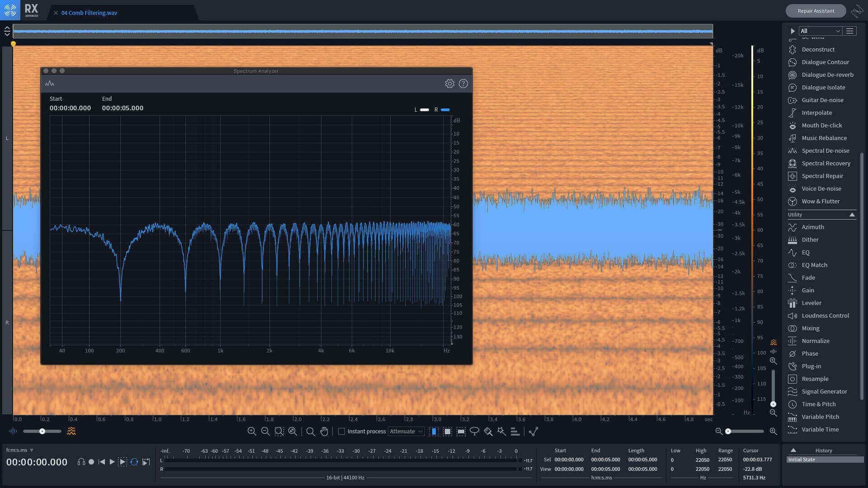Select the Lasso selection tool
Screen dimensions: 868x488
click(474, 431)
